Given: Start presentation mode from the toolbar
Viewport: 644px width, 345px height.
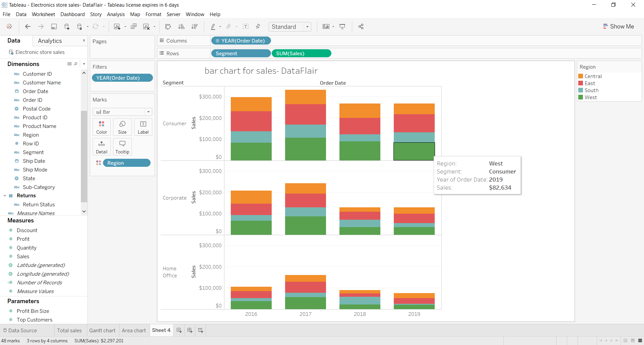Looking at the screenshot, I should point(342,26).
